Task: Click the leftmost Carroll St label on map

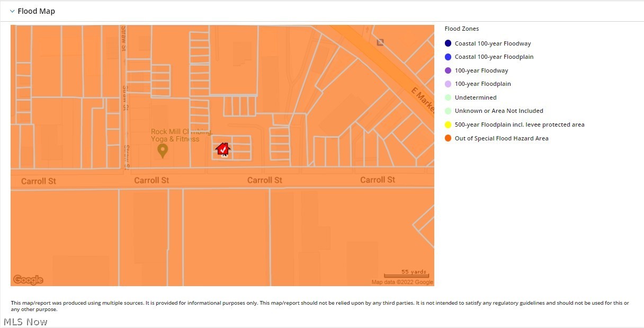Action: 39,181
